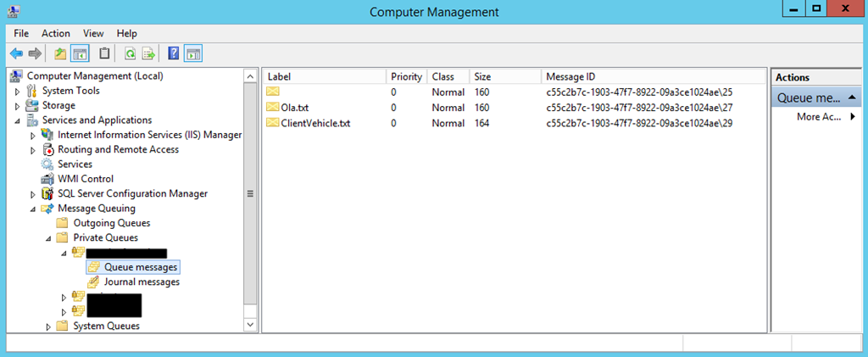Viewport: 868px width, 357px height.
Task: Click the tree pane vertical scrollbar
Action: (249, 193)
